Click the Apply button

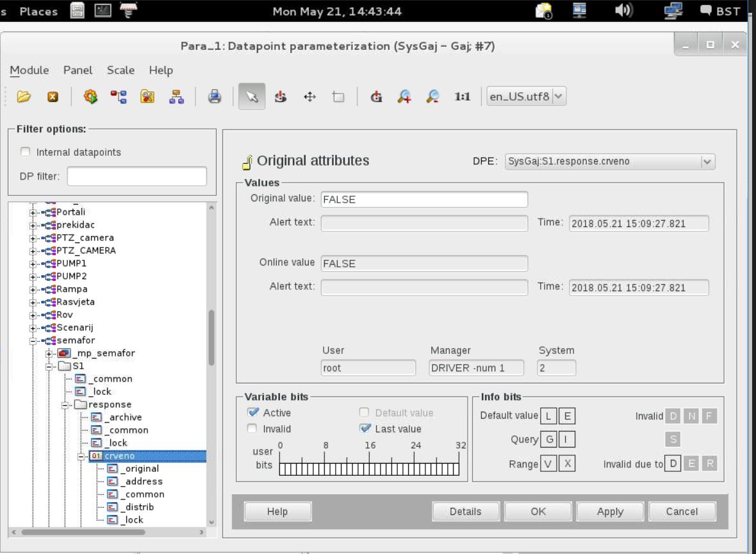click(x=609, y=511)
